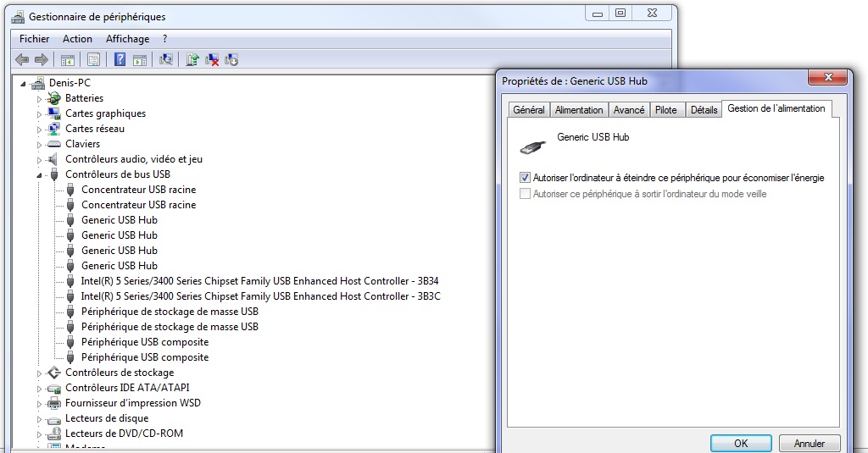This screenshot has height=453, width=868.
Task: Open the ? help menu
Action: 165,39
